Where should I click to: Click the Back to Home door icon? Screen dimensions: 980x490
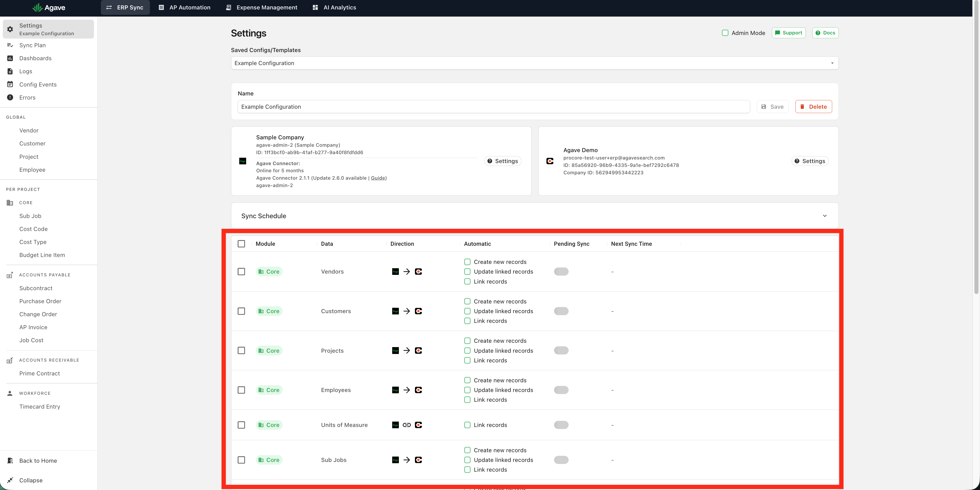[x=10, y=461]
